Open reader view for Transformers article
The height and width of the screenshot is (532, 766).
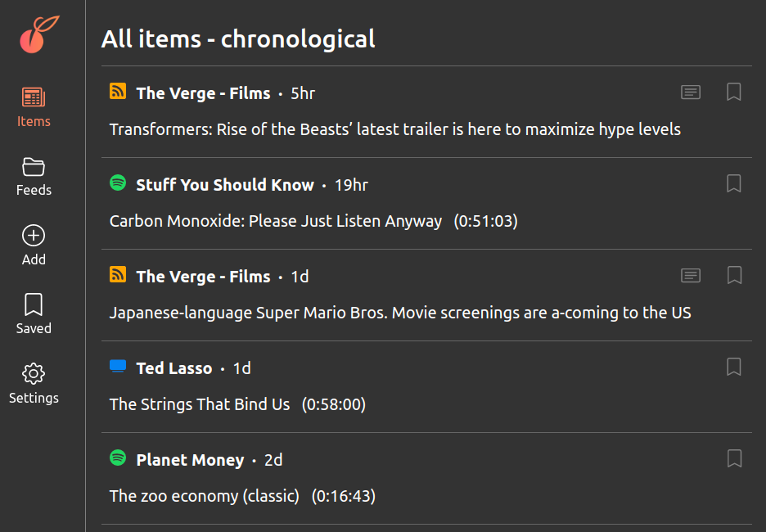[690, 92]
